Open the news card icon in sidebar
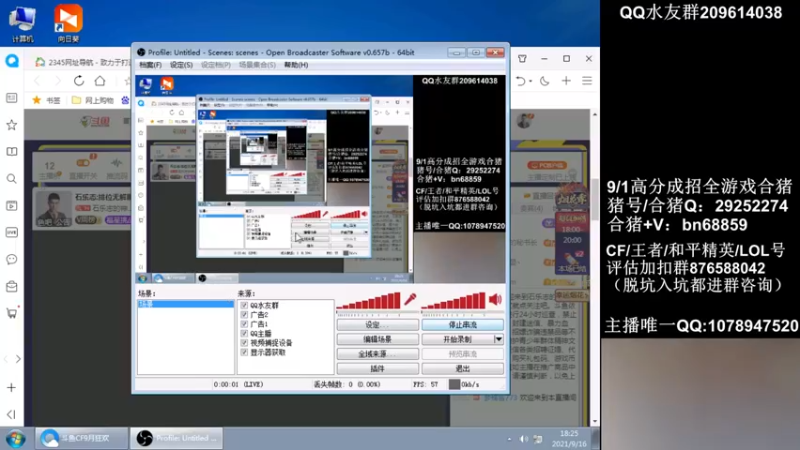 click(11, 98)
